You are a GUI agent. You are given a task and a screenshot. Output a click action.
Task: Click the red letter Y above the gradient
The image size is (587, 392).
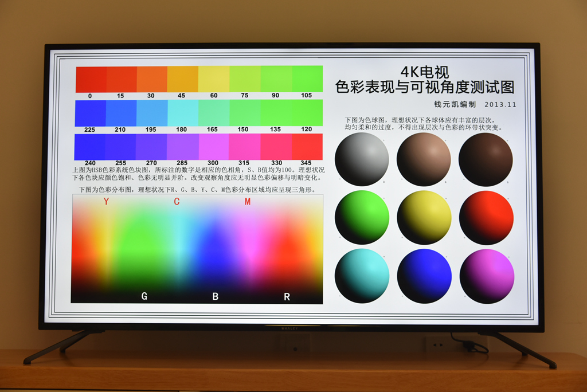(105, 202)
